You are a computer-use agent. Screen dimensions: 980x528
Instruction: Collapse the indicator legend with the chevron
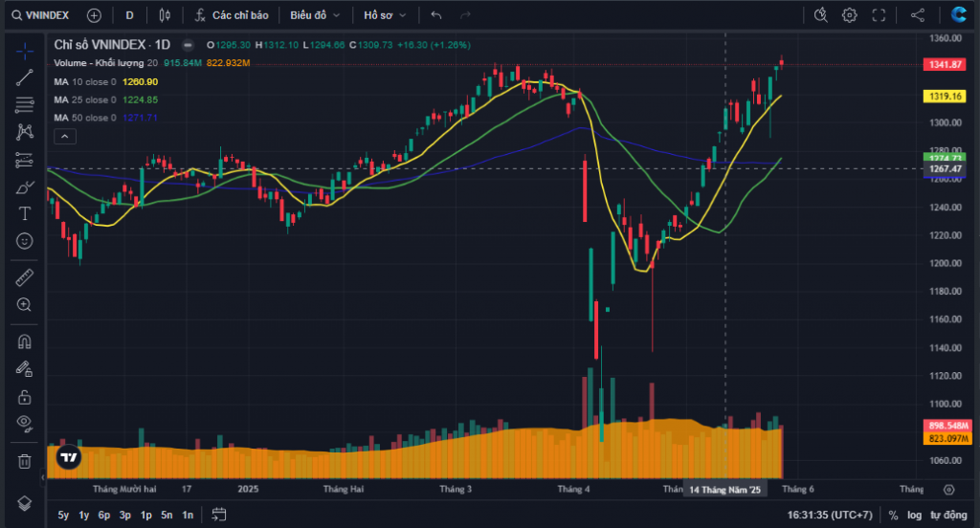point(65,136)
